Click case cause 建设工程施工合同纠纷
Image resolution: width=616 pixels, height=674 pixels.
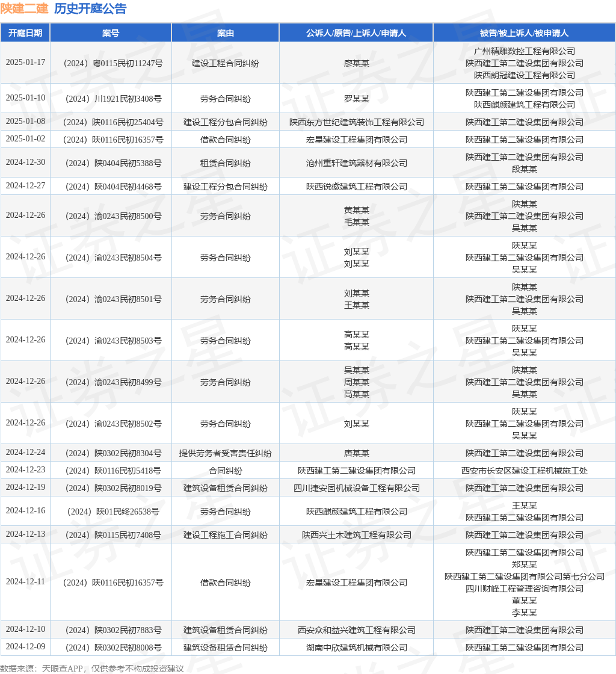pyautogui.click(x=225, y=535)
